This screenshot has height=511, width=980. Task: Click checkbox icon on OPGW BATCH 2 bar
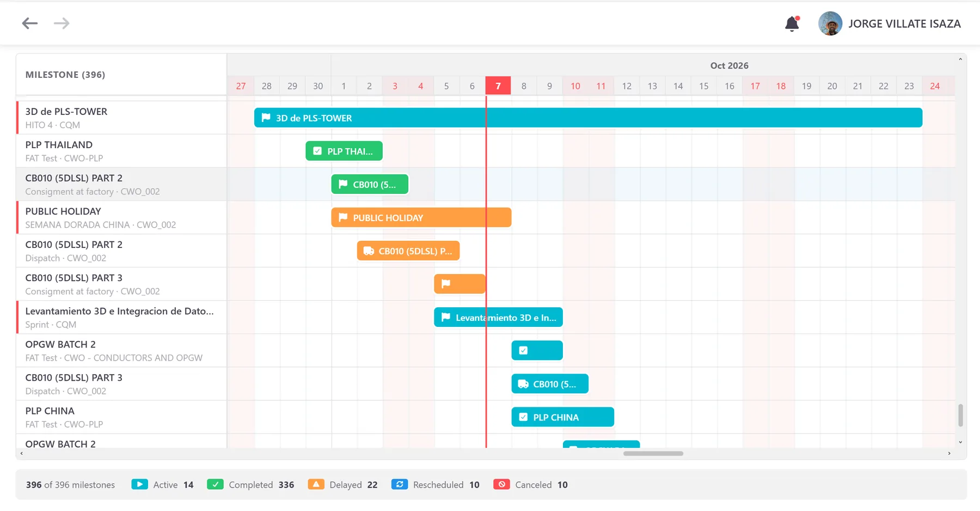523,350
